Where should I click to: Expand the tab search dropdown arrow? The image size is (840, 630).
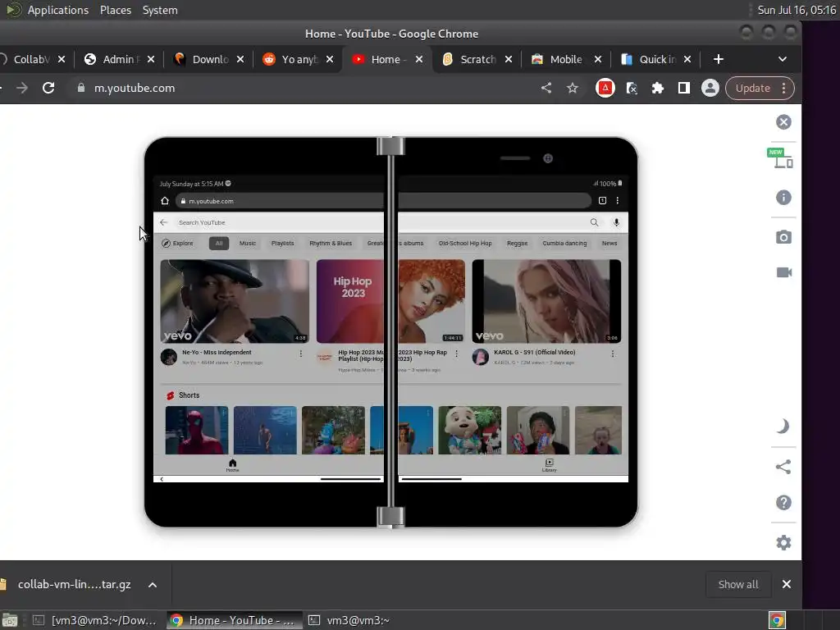(782, 59)
